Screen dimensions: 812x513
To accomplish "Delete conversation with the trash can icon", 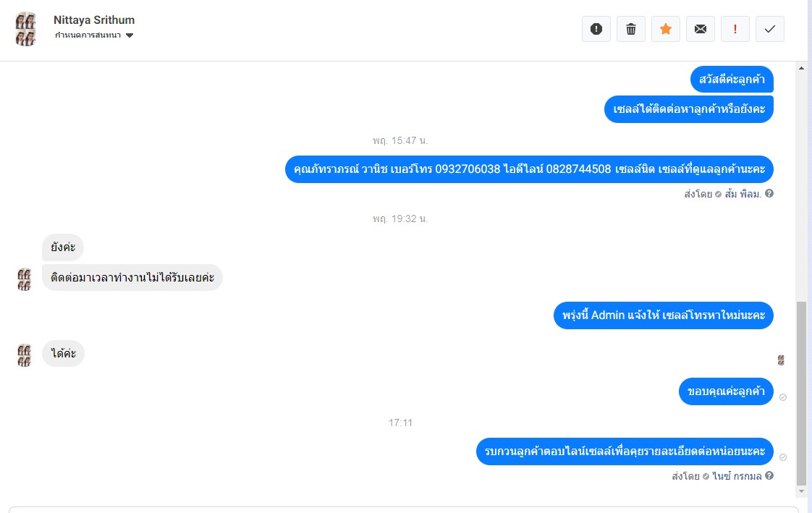I will pyautogui.click(x=631, y=29).
